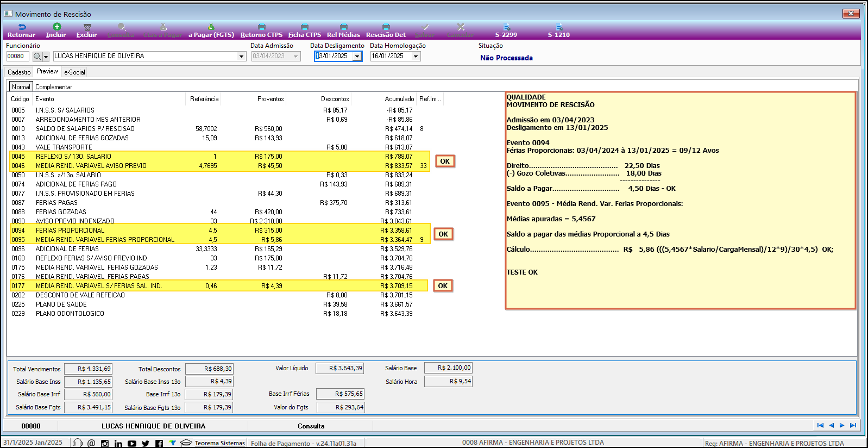The height and width of the screenshot is (448, 868).
Task: Print the Ficha CTPS report
Action: pyautogui.click(x=304, y=30)
